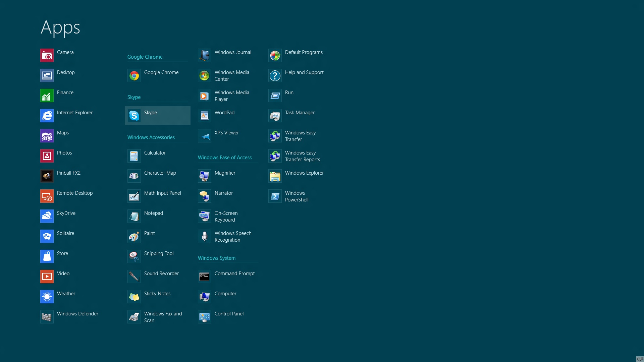Launch the Photos app icon

point(47,156)
